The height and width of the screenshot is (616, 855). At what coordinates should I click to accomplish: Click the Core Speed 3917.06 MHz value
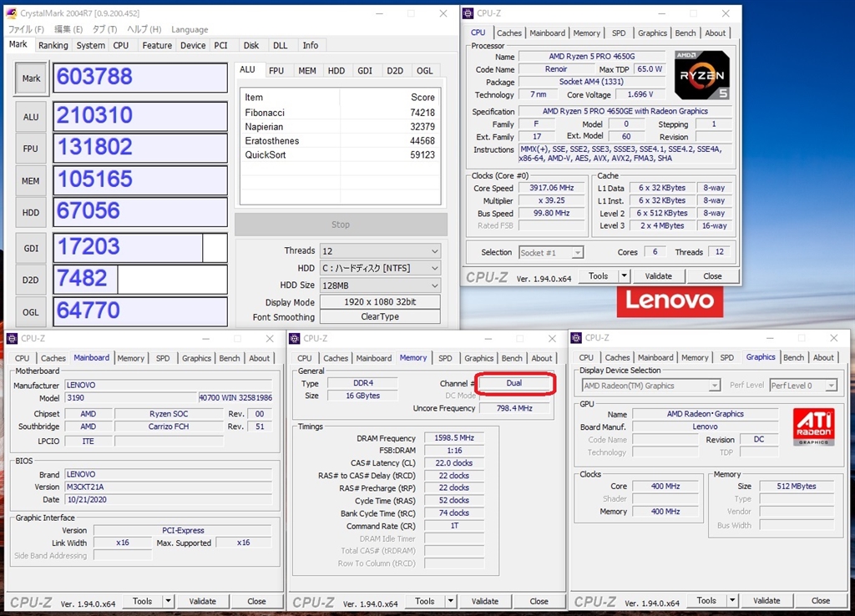coord(551,188)
